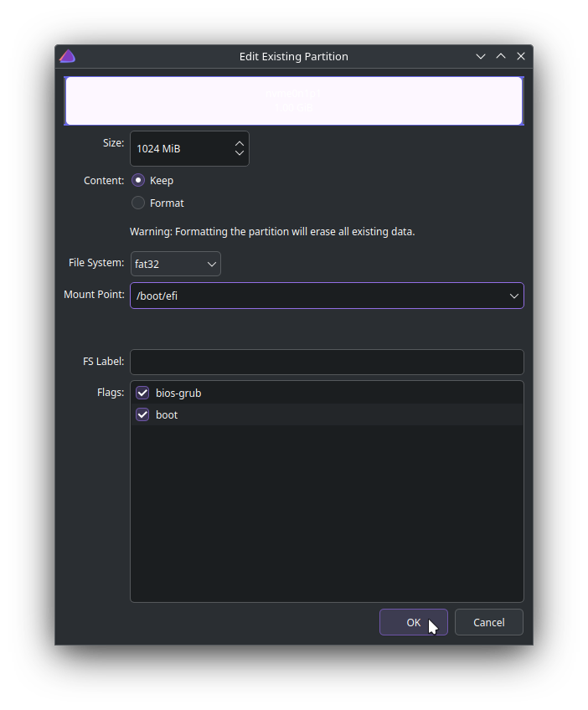Click the Cancel button
Viewport: 588px width, 710px height.
(489, 622)
